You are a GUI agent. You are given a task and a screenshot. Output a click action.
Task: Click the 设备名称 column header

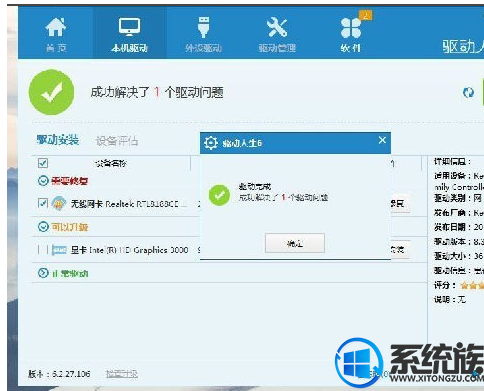tap(110, 163)
